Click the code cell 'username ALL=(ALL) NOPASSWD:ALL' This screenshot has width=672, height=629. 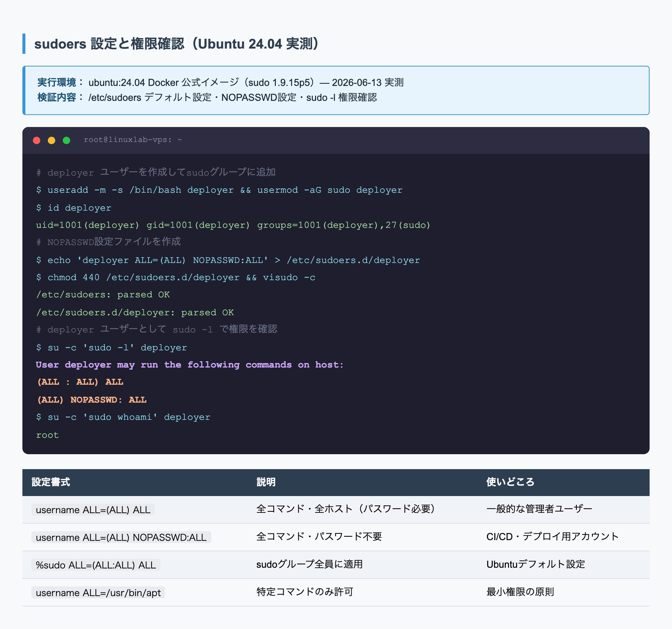[121, 537]
